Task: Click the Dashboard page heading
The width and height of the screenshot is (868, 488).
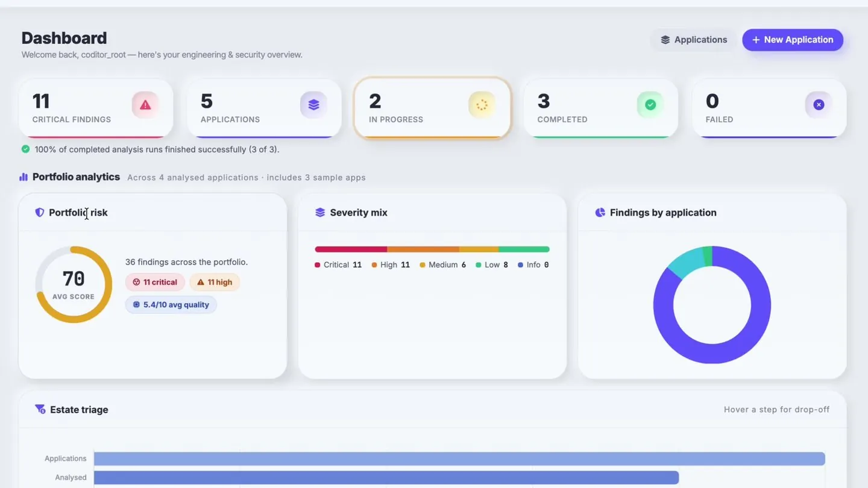Action: coord(64,38)
